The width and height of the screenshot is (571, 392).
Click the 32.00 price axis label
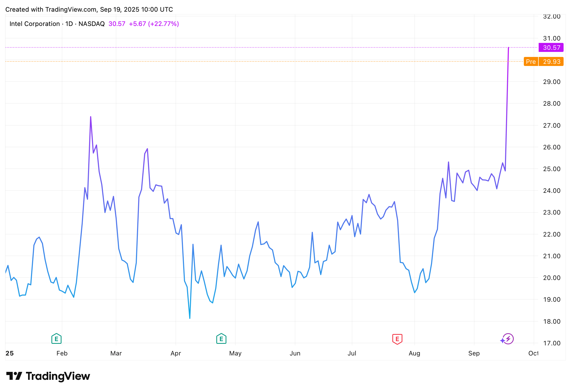tap(552, 16)
